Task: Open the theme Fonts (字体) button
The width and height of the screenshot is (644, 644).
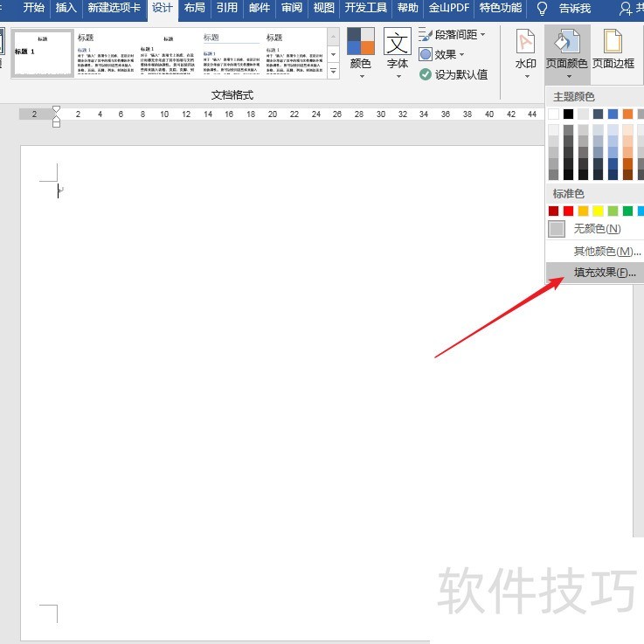Action: click(398, 51)
